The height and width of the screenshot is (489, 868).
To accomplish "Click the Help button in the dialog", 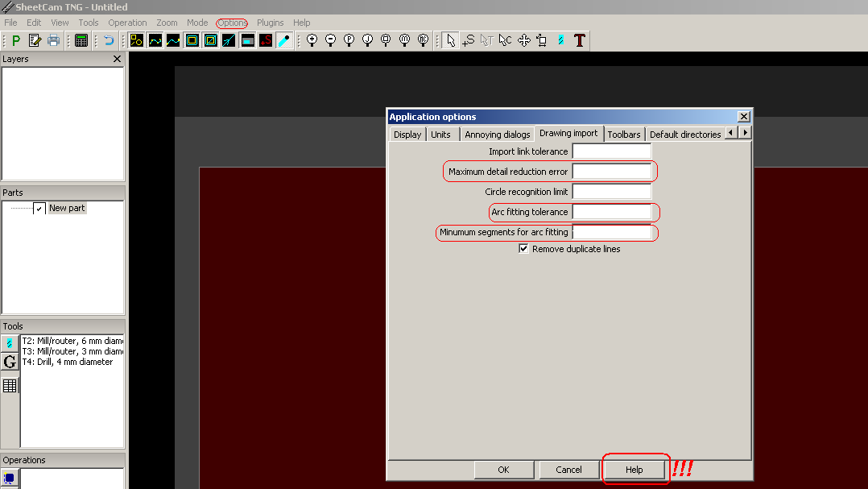I will pyautogui.click(x=634, y=470).
